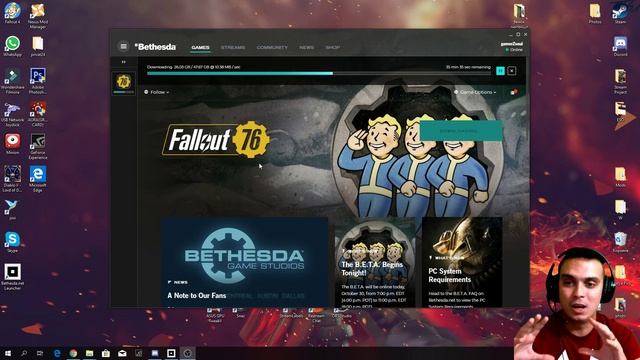The width and height of the screenshot is (640, 360).
Task: Open the COMMUNITY tab
Action: [x=272, y=47]
